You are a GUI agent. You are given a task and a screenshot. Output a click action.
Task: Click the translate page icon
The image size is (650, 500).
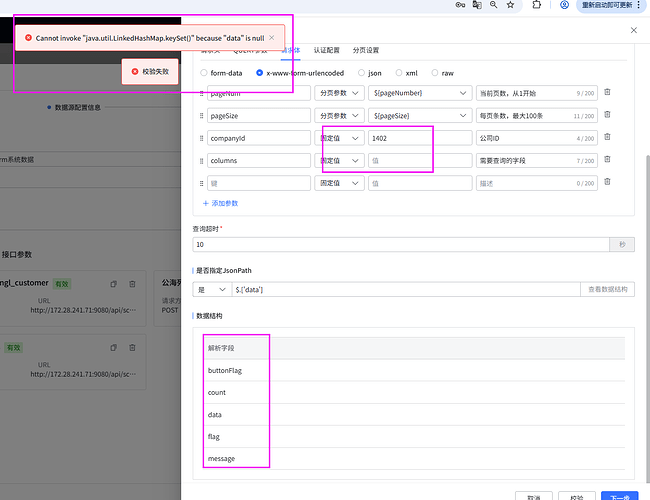coord(477,5)
